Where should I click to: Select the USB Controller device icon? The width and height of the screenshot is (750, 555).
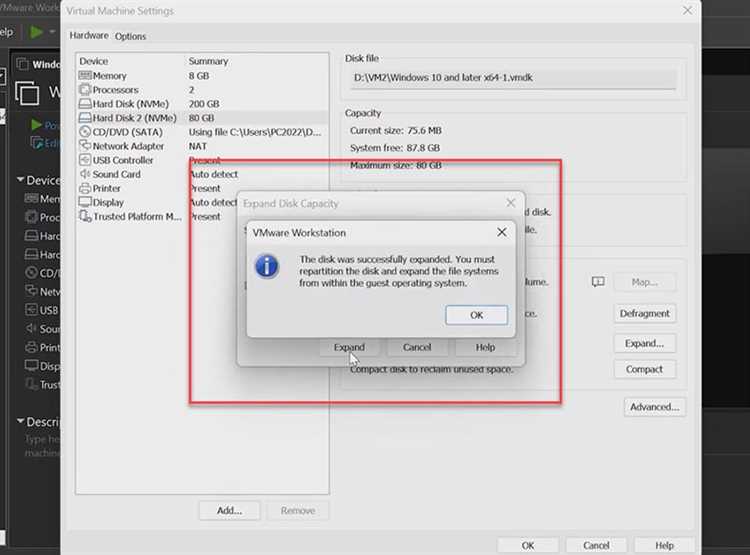click(85, 160)
